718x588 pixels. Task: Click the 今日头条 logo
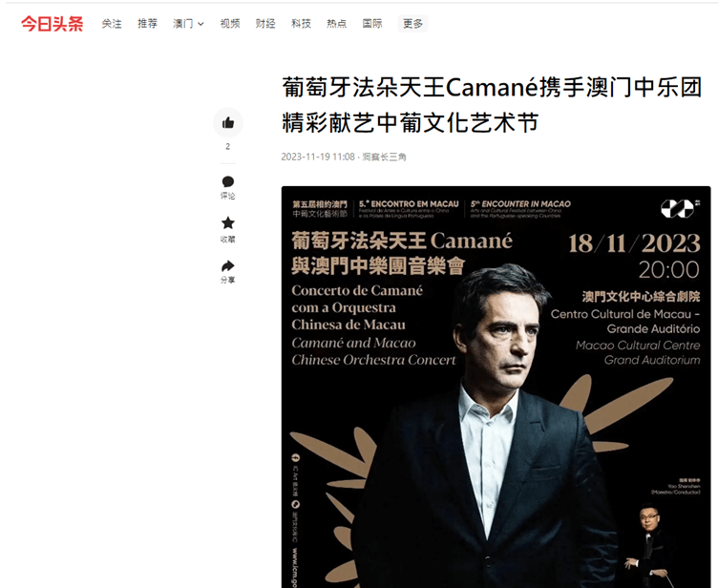(x=53, y=24)
